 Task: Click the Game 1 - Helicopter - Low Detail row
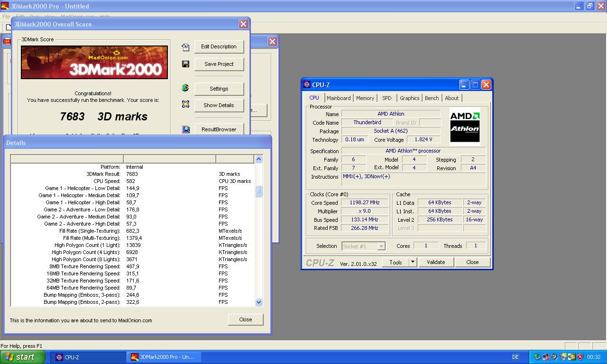coord(132,188)
